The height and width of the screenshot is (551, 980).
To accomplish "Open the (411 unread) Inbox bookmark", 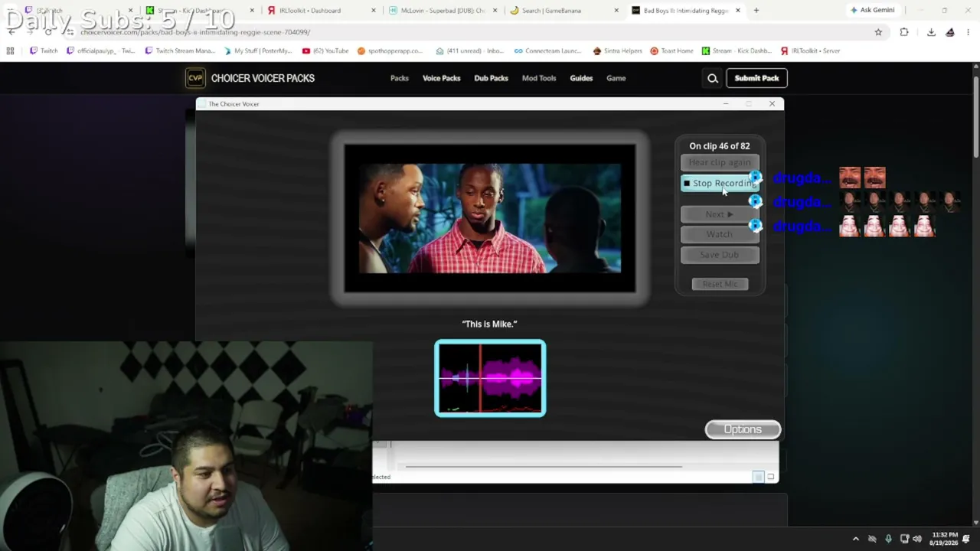I will 470,51.
